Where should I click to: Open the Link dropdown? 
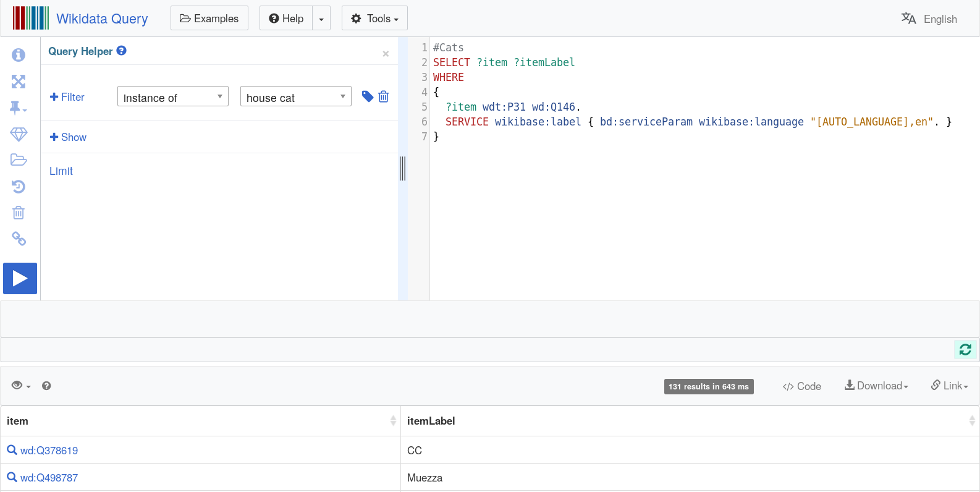coord(950,386)
